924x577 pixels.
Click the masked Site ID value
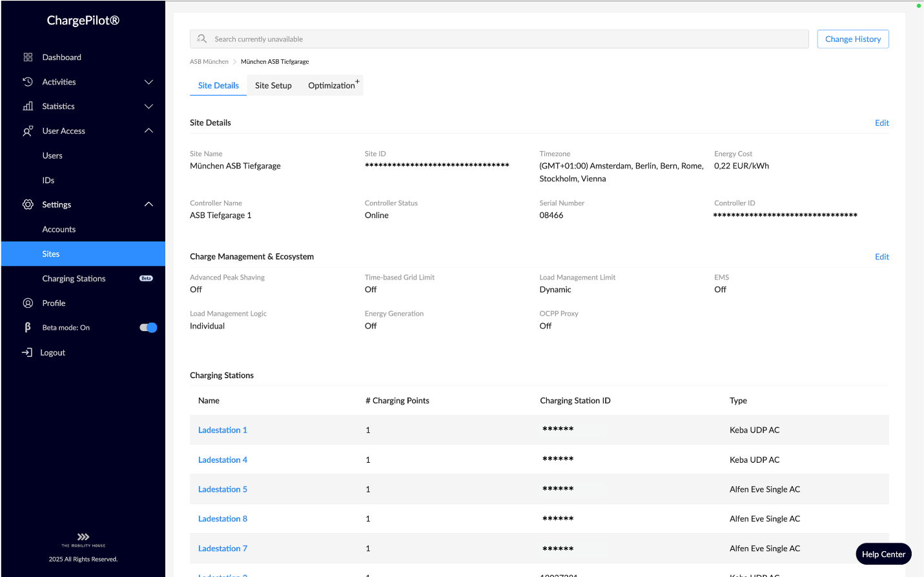[437, 166]
